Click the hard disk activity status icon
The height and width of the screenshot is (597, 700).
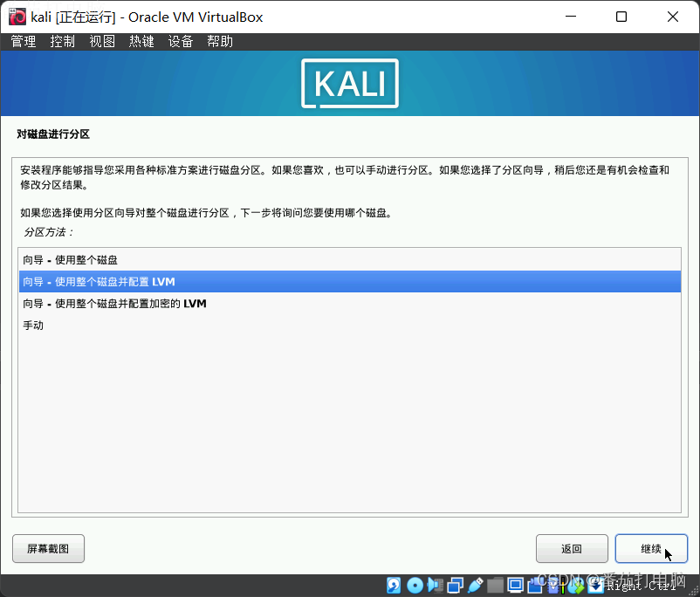tap(394, 585)
